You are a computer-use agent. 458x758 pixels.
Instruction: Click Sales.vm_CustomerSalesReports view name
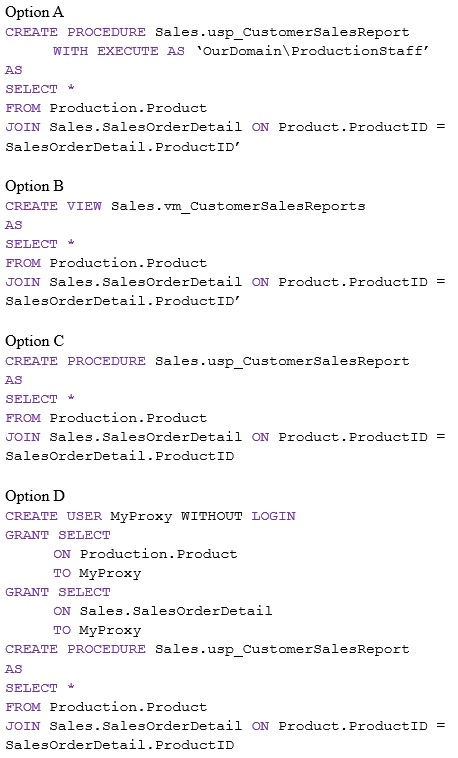click(x=238, y=206)
